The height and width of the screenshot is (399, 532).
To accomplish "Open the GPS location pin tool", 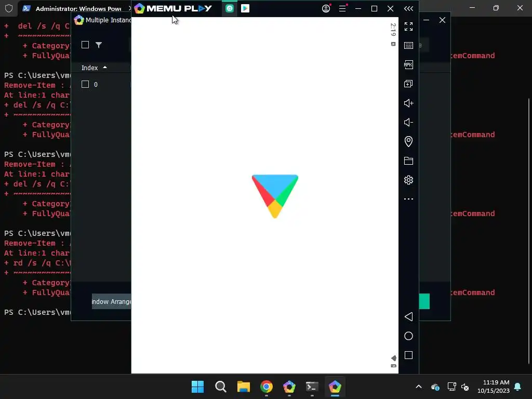I will click(x=408, y=141).
